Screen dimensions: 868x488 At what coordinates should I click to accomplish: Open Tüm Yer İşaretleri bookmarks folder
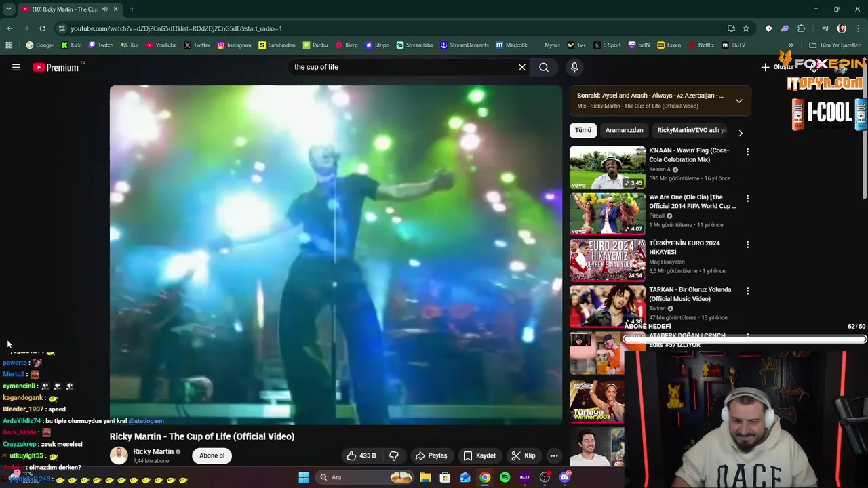click(x=835, y=45)
